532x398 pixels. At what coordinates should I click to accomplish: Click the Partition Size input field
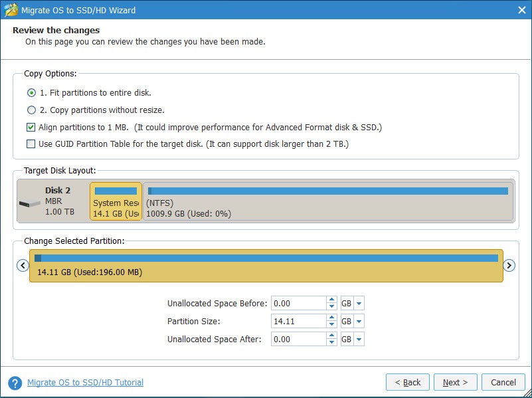tap(298, 322)
